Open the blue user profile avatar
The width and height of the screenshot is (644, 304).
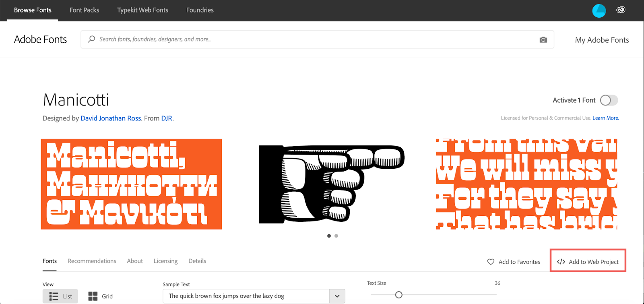tap(599, 10)
